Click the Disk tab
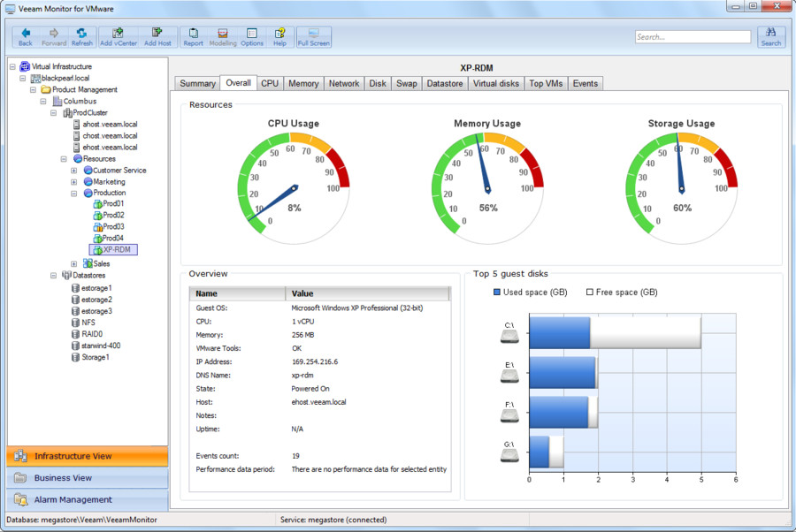 click(x=378, y=84)
